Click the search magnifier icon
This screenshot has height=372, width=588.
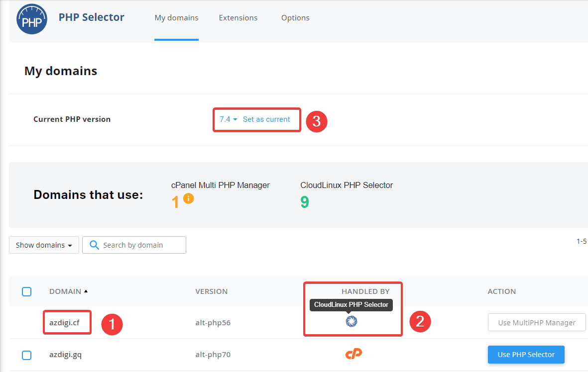tap(94, 245)
